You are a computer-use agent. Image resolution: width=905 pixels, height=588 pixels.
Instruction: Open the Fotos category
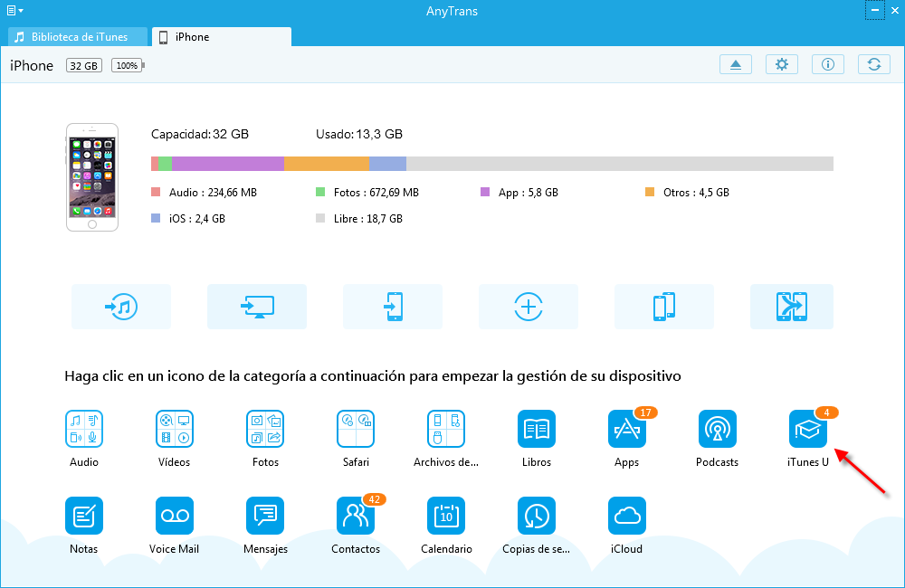(265, 429)
